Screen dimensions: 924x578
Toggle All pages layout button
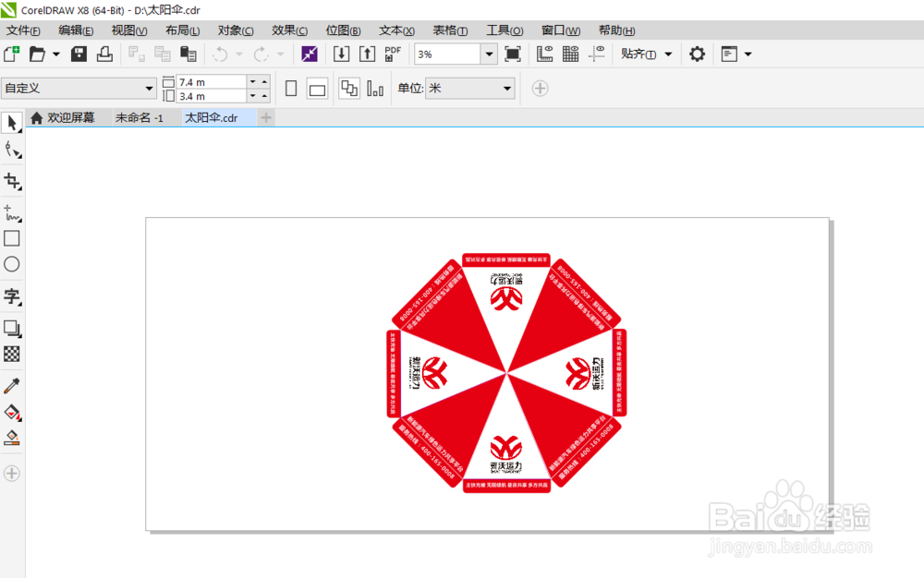coord(349,89)
